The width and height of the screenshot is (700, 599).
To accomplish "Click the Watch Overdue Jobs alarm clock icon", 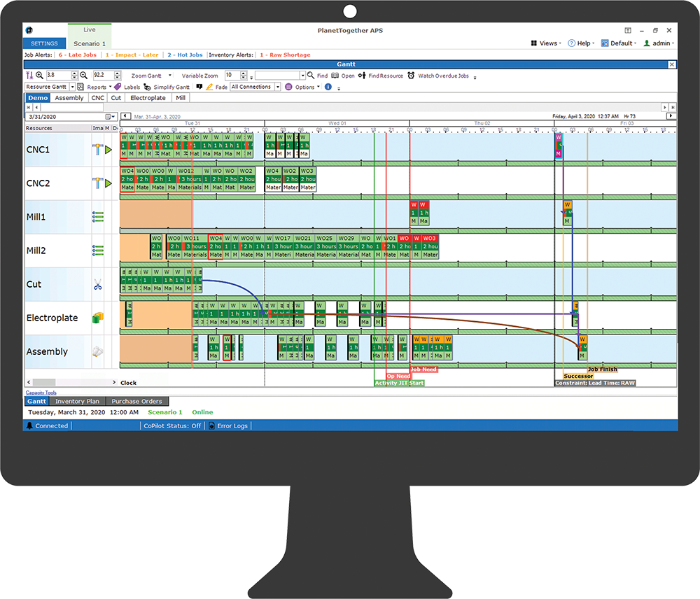I will pyautogui.click(x=411, y=76).
